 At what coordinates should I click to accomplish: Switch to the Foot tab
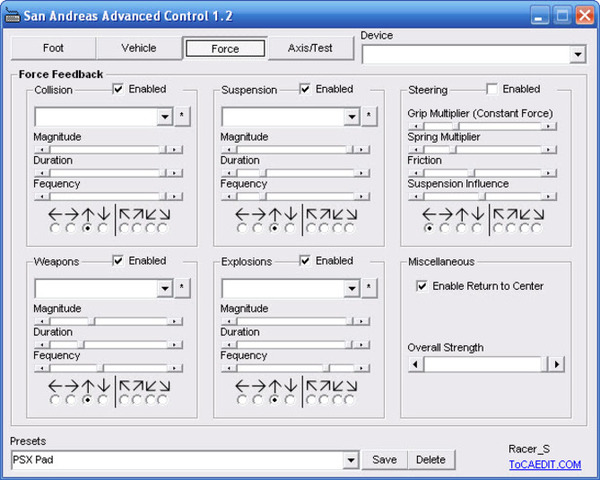pyautogui.click(x=53, y=48)
